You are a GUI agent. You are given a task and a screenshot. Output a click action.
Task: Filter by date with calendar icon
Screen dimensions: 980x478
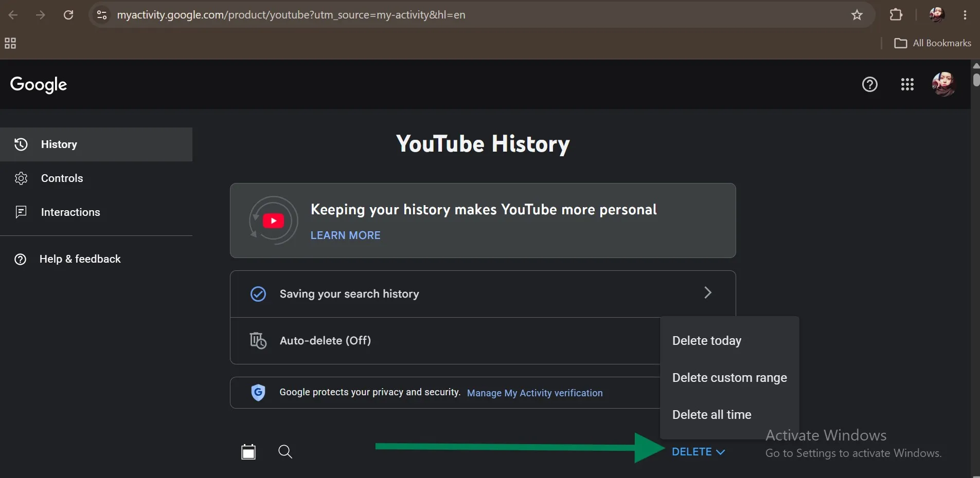[248, 452]
